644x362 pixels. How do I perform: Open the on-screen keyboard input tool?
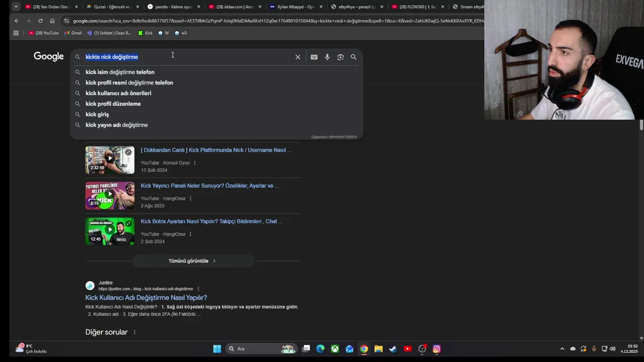pos(314,57)
